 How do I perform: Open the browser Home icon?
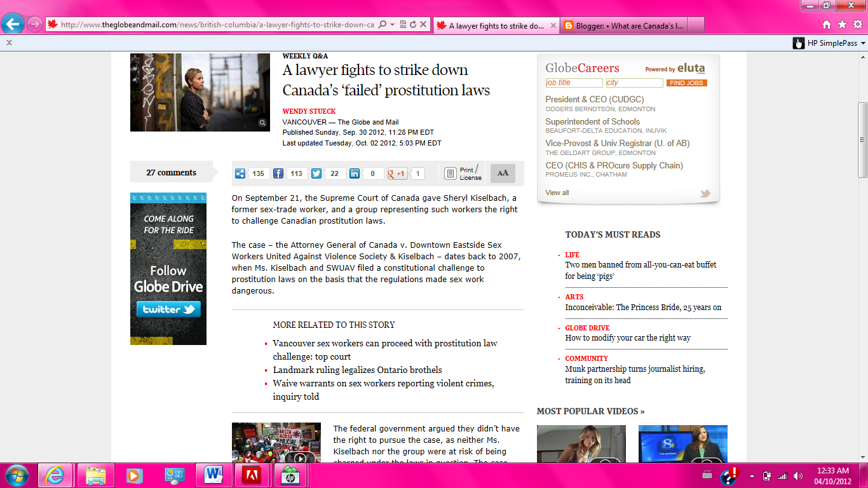(827, 25)
